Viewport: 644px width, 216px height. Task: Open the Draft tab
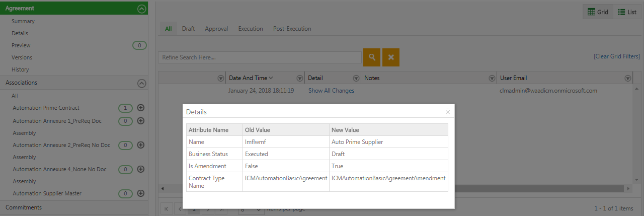(188, 29)
